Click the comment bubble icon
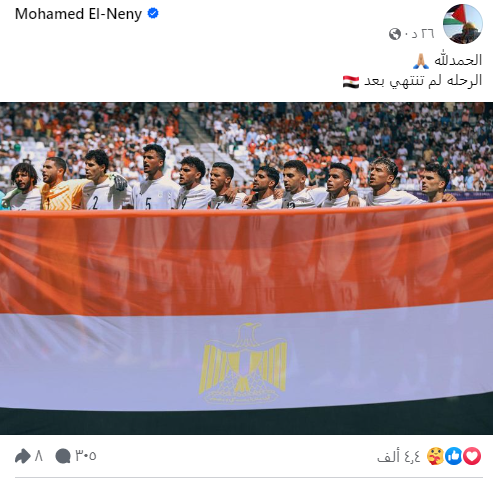The width and height of the screenshot is (493, 478). pyautogui.click(x=63, y=456)
